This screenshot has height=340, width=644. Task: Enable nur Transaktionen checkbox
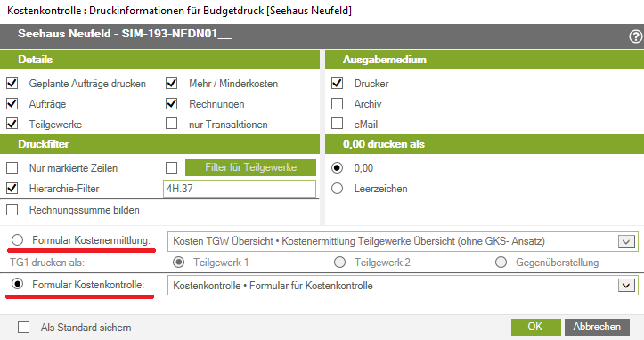coord(171,124)
